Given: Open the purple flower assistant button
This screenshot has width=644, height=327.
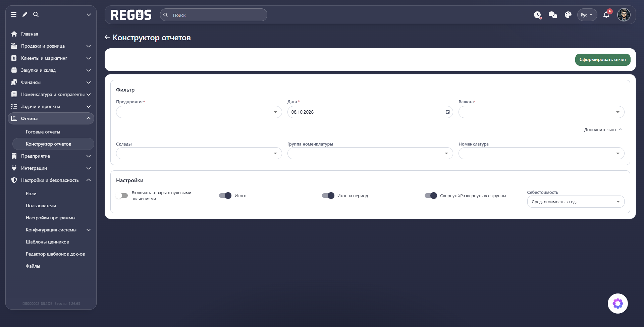Looking at the screenshot, I should (x=618, y=304).
